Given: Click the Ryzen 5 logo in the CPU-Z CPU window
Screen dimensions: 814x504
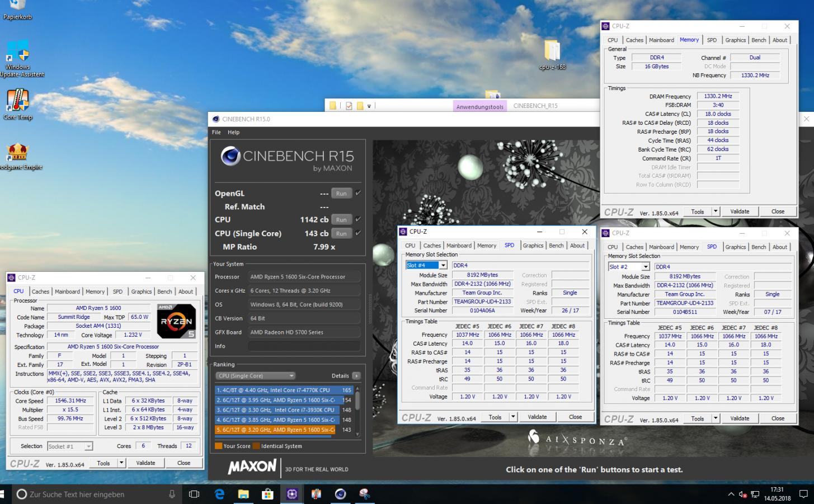Looking at the screenshot, I should click(176, 321).
